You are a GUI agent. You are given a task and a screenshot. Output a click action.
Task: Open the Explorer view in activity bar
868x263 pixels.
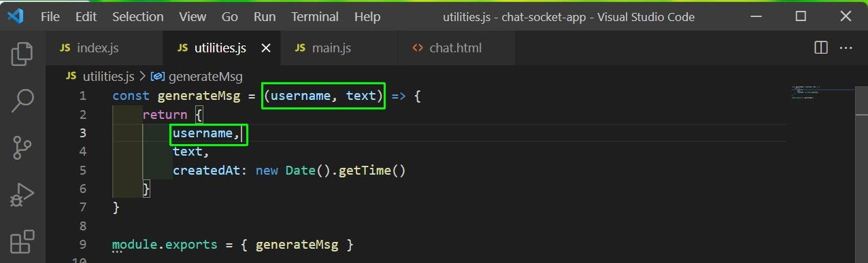pyautogui.click(x=22, y=54)
